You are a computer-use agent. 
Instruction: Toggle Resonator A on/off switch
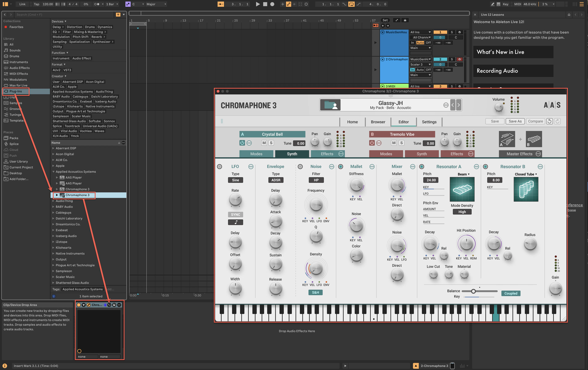[x=421, y=167]
